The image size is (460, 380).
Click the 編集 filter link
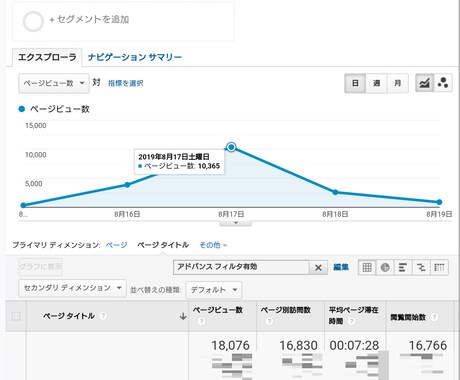point(341,267)
